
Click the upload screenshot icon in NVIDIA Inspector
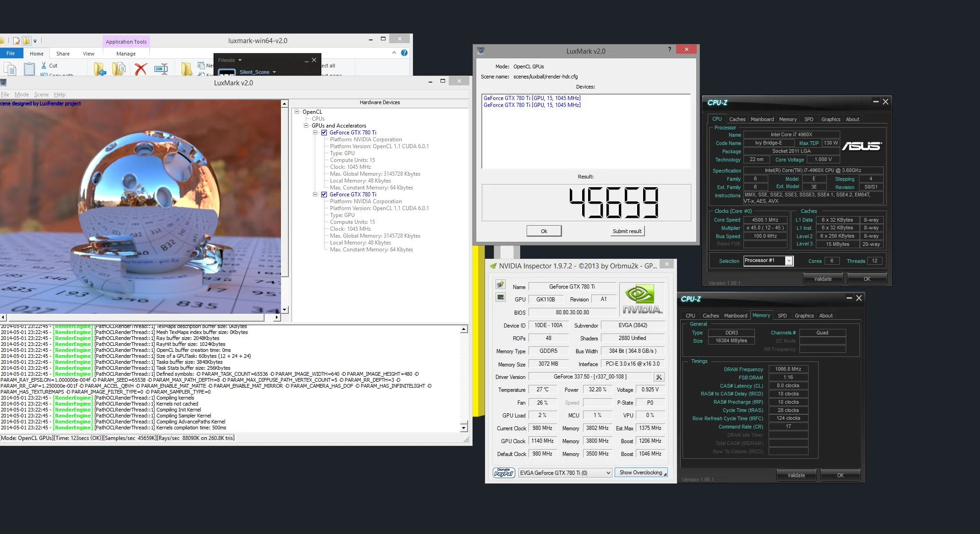point(501,284)
